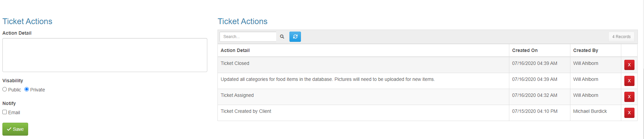This screenshot has width=644, height=139.
Task: Select the Private visibility option
Action: click(26, 89)
